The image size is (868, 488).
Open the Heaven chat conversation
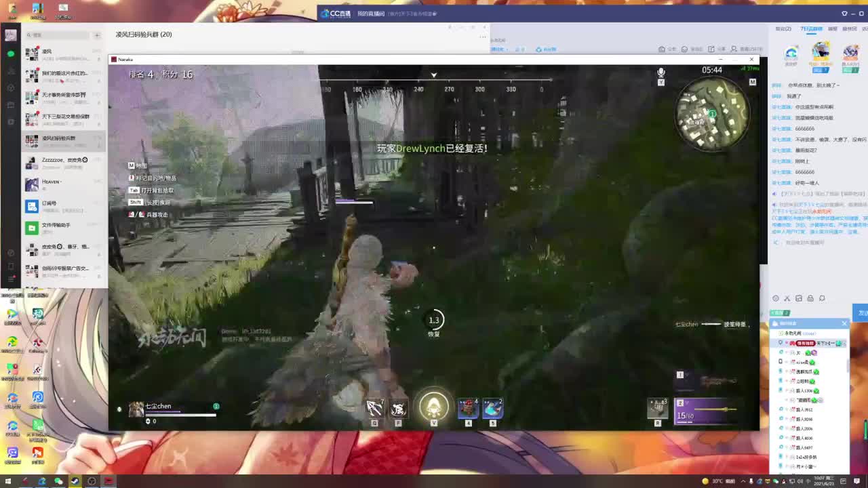point(64,184)
